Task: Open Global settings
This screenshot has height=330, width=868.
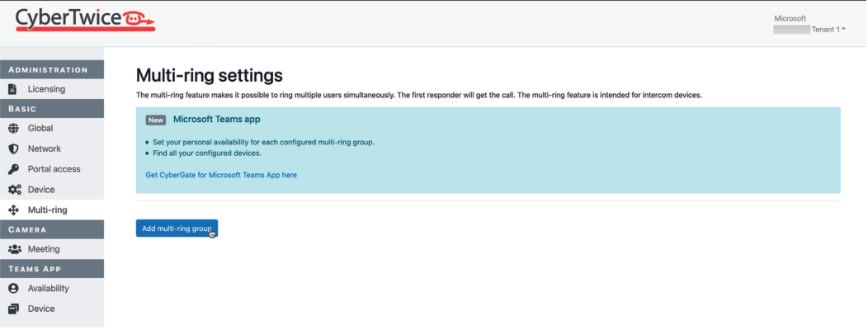Action: 52,129
